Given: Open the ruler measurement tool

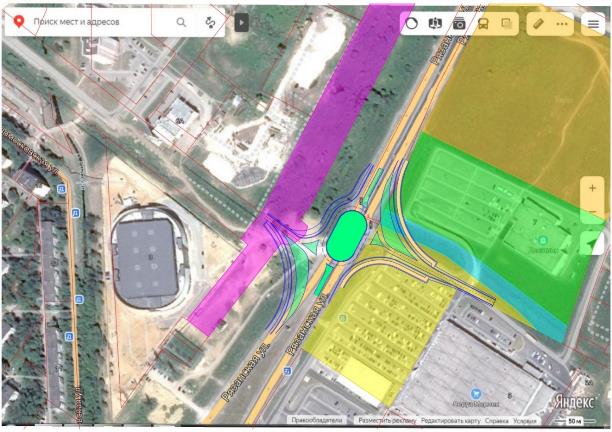Looking at the screenshot, I should [540, 23].
